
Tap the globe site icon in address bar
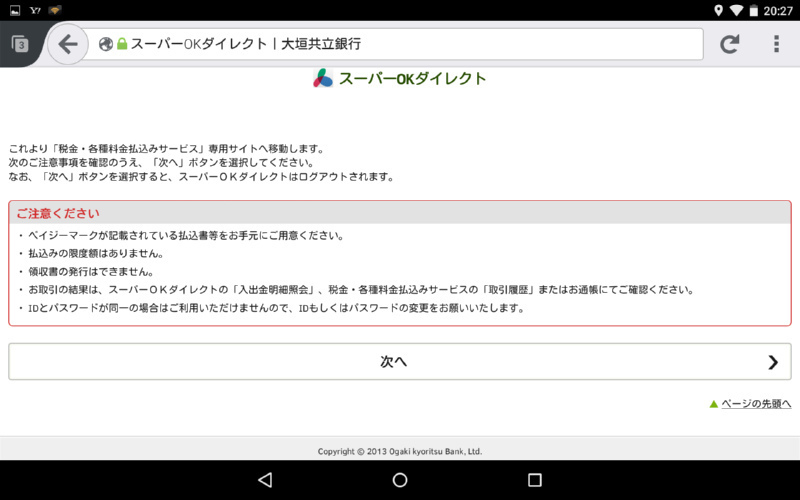(x=106, y=44)
